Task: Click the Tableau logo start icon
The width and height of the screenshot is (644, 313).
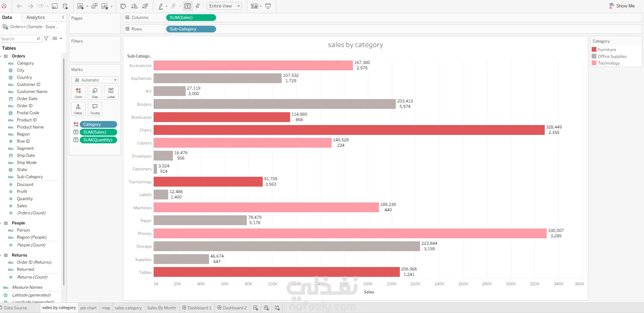Action: click(x=4, y=6)
